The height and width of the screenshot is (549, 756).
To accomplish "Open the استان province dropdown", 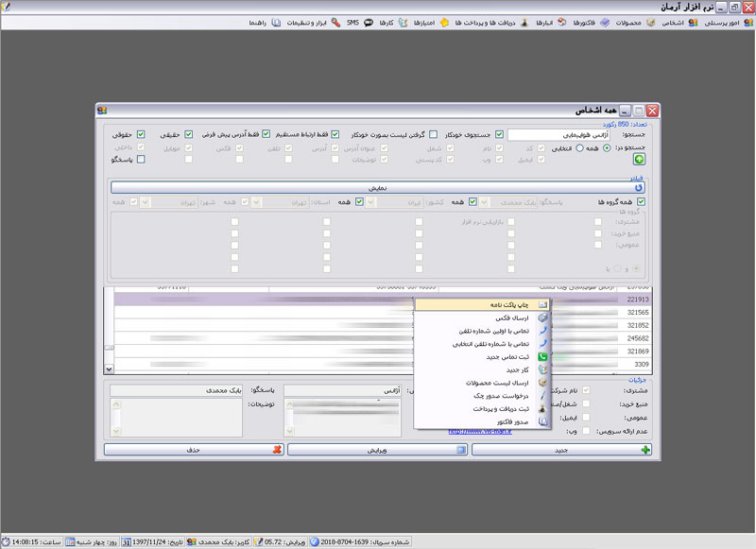I will pos(256,202).
